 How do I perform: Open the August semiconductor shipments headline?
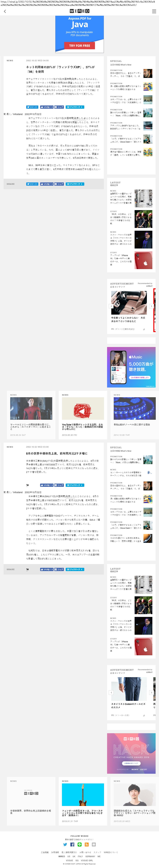56,453
